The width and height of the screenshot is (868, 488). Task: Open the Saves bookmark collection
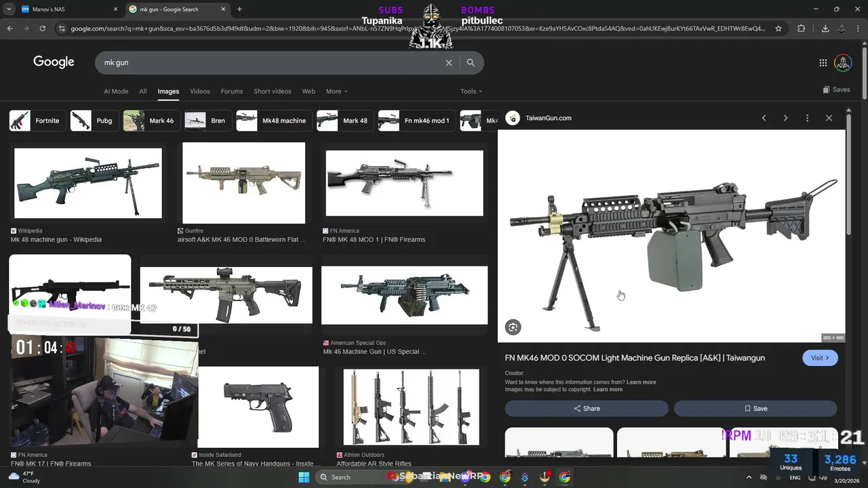pos(836,89)
